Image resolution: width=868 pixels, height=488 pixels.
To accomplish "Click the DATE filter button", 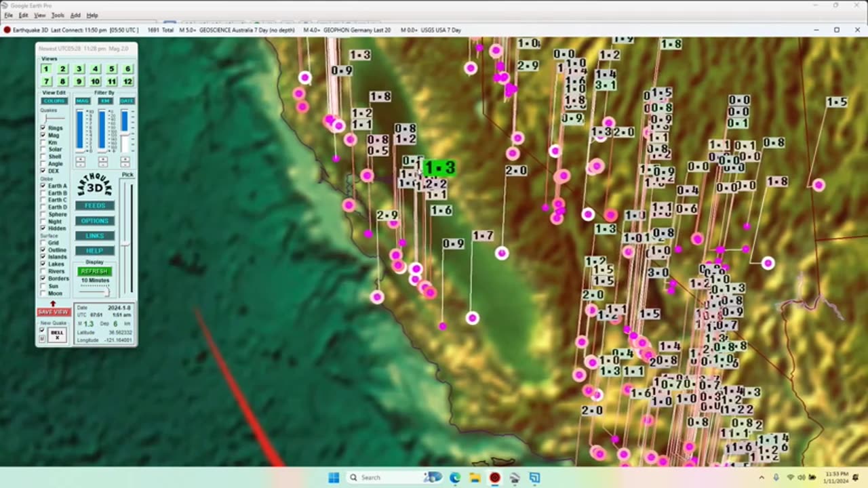I will pos(127,101).
